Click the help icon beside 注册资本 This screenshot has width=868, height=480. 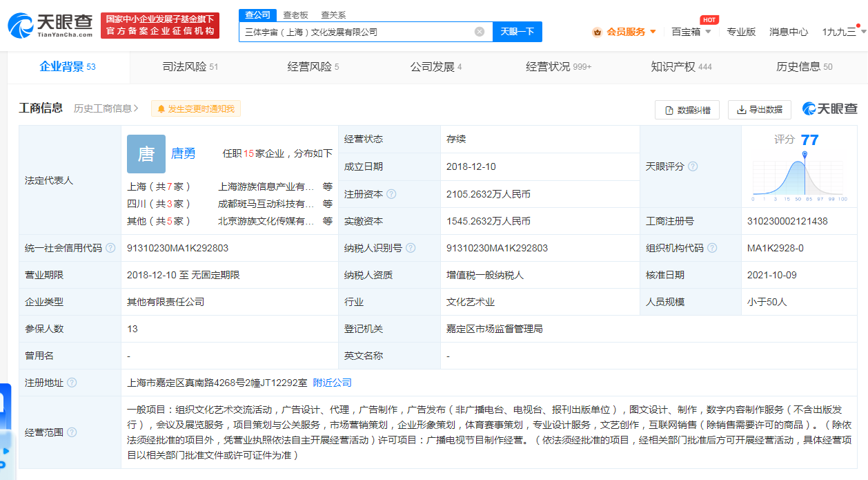coord(392,195)
